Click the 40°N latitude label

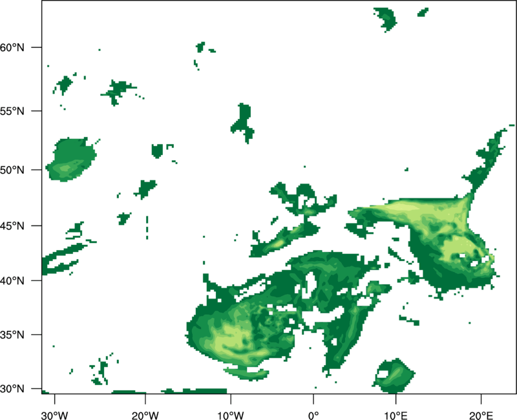click(x=12, y=280)
